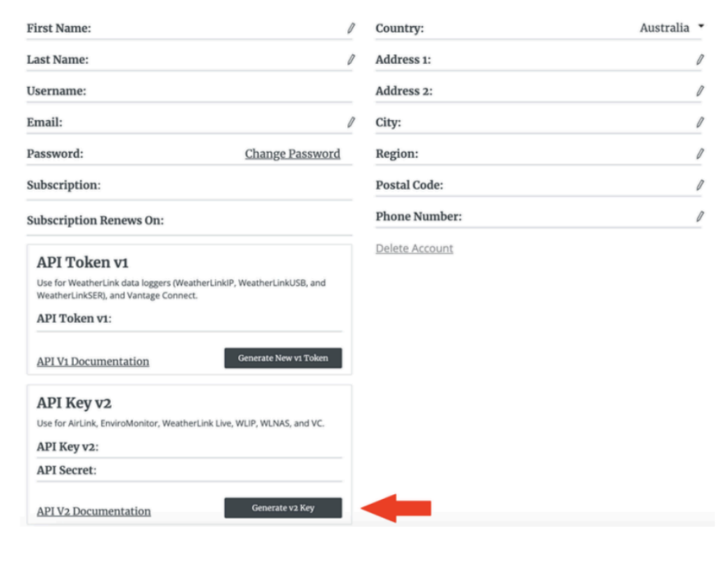Click Generate v2 Key button

point(283,508)
